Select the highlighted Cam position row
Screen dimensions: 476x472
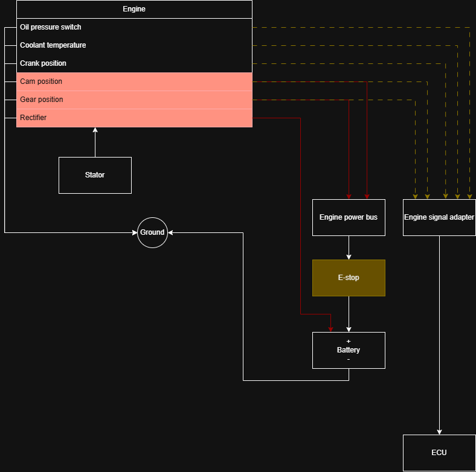pyautogui.click(x=134, y=81)
